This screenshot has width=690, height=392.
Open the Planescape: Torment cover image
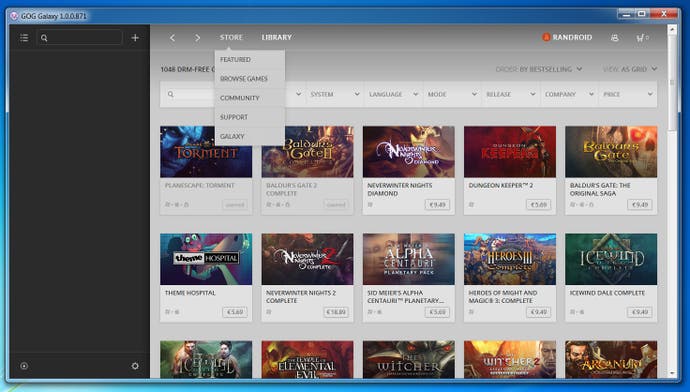(206, 152)
